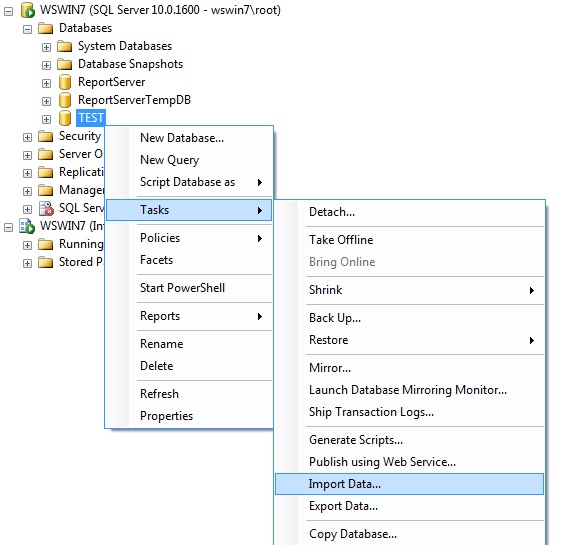Viewport: 562px width, 545px height.
Task: Click the ReportServerTempDB database icon
Action: [65, 100]
